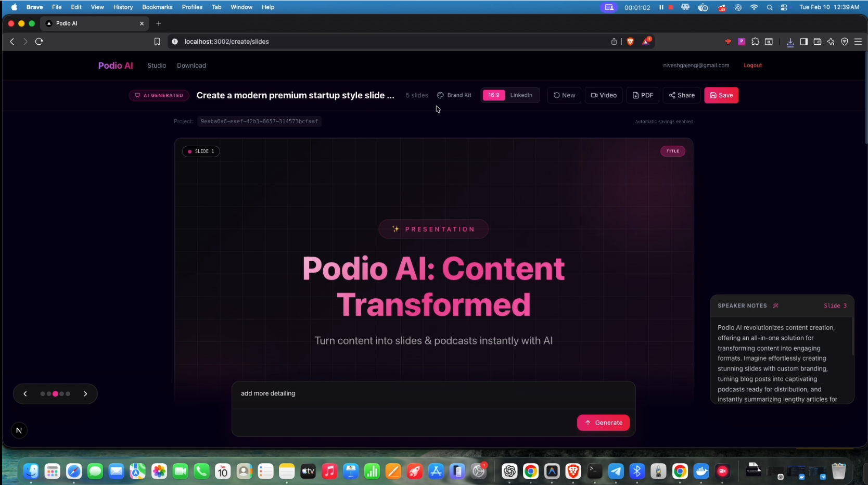
Task: Focus the 'add more detailing' prompt field
Action: coord(433,394)
